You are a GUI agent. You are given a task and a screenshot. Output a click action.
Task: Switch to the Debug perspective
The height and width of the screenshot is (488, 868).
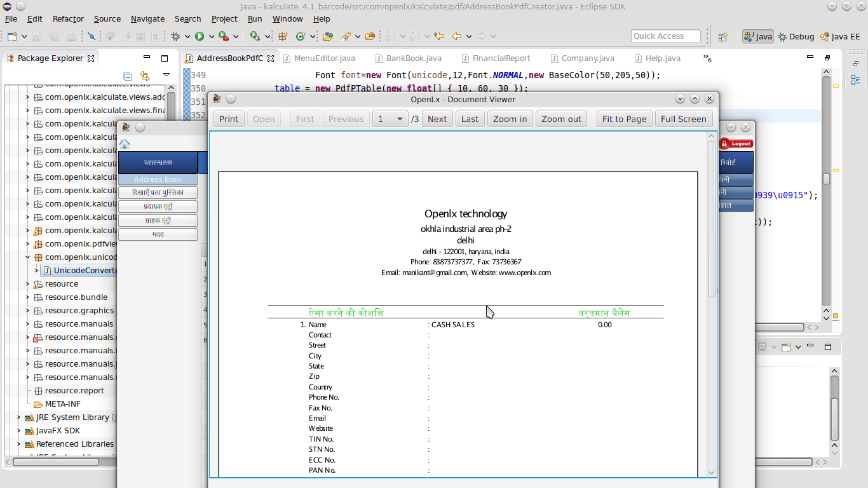(x=796, y=37)
